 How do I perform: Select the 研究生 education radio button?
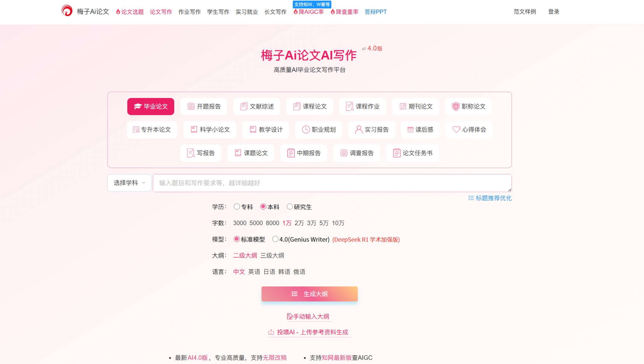click(290, 207)
